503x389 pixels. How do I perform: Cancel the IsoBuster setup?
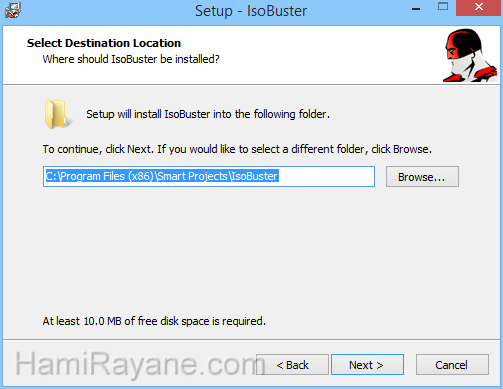pyautogui.click(x=452, y=365)
